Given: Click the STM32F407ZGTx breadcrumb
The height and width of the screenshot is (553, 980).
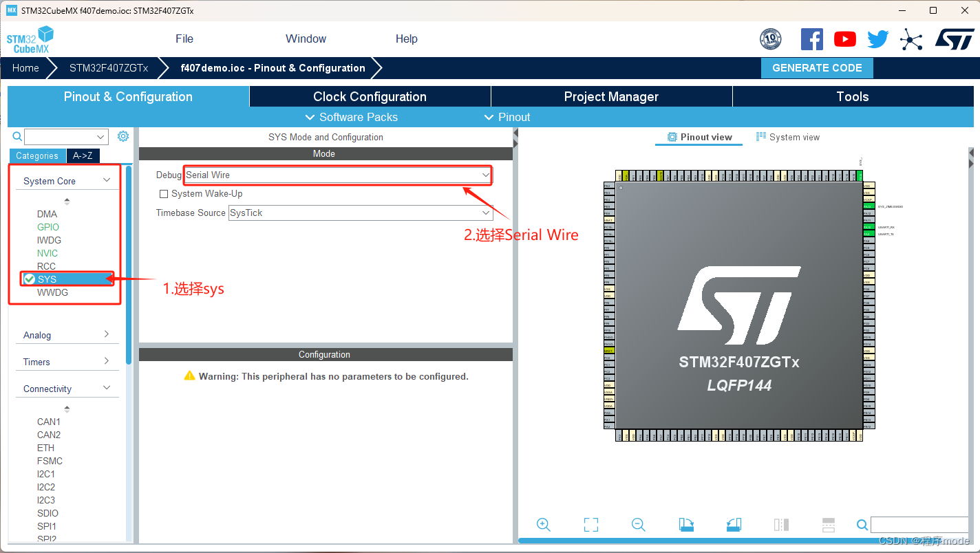Looking at the screenshot, I should (x=109, y=68).
